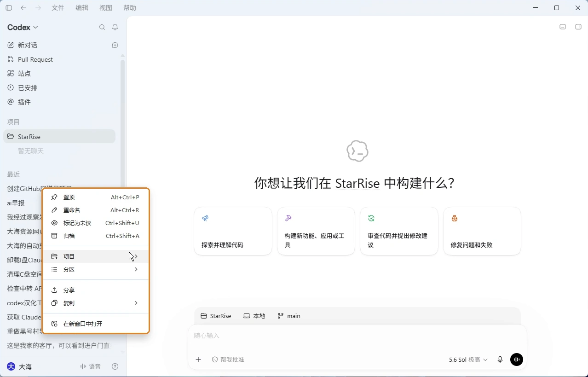The height and width of the screenshot is (377, 588).
Task: Expand the 分区 submenu
Action: 96,269
